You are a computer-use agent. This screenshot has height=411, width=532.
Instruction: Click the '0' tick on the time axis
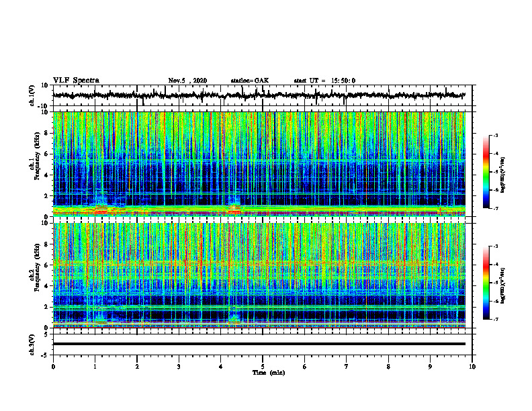53,367
